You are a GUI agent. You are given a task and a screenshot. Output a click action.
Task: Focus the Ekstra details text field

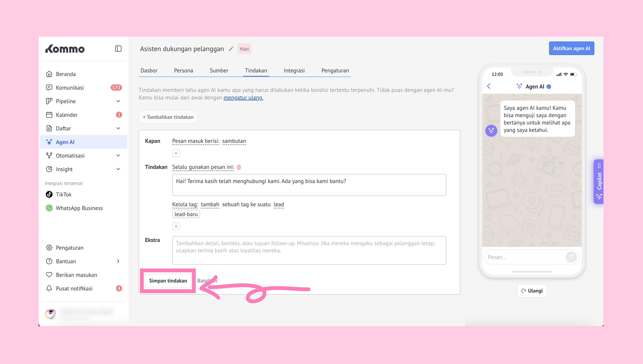pyautogui.click(x=309, y=250)
